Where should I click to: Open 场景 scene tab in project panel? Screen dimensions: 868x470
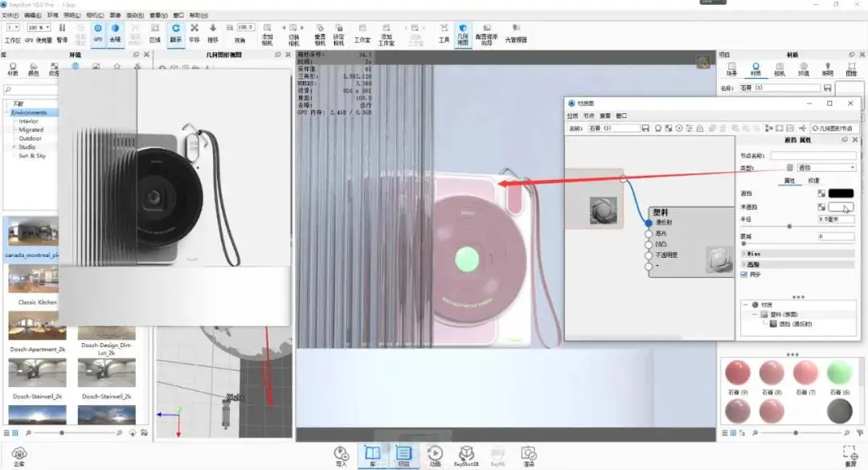point(732,69)
